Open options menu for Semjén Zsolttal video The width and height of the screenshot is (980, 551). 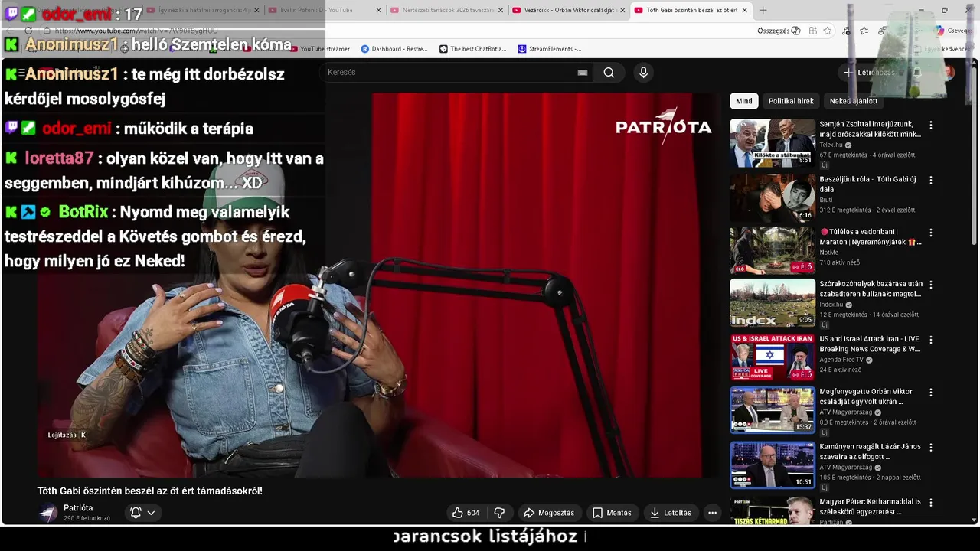[x=931, y=125]
